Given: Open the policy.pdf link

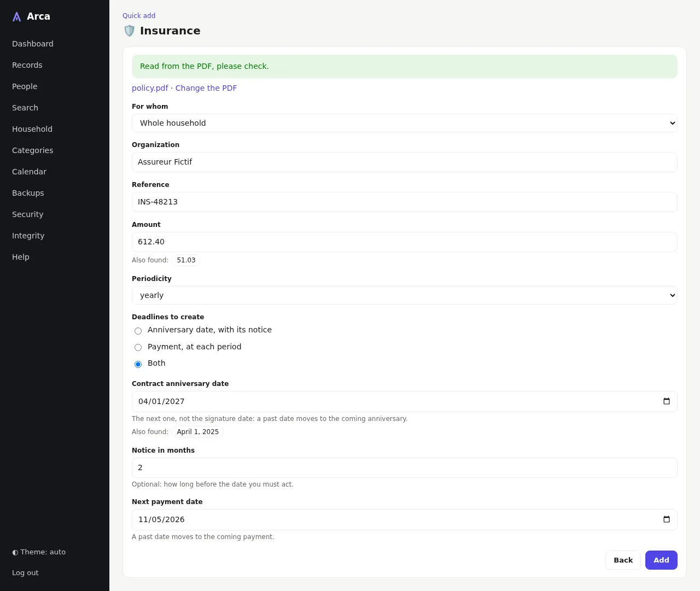Looking at the screenshot, I should pyautogui.click(x=150, y=88).
